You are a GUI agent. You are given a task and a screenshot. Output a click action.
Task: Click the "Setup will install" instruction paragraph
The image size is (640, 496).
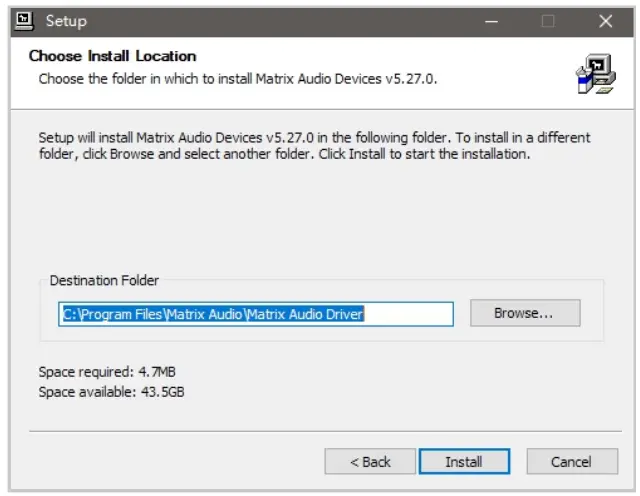coord(314,146)
